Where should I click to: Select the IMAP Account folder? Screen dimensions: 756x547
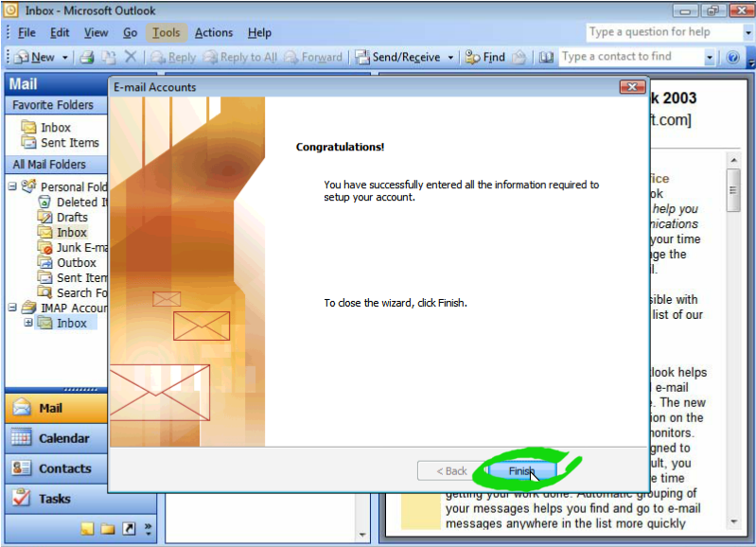click(x=65, y=308)
